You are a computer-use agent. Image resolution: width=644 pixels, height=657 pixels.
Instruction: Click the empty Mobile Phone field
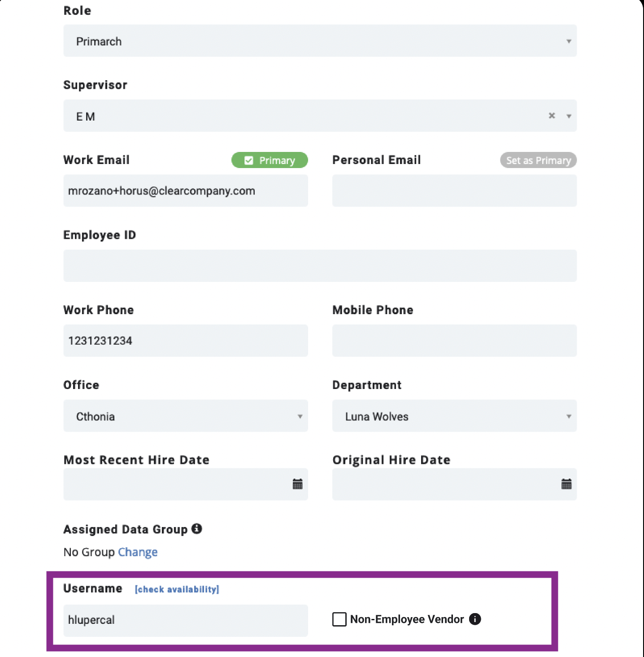pyautogui.click(x=454, y=341)
